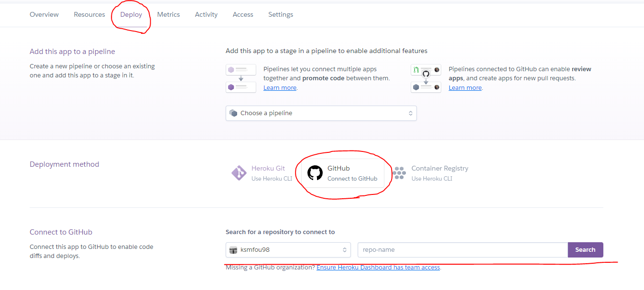Switch to the Resources tab
644x290 pixels.
tap(89, 15)
